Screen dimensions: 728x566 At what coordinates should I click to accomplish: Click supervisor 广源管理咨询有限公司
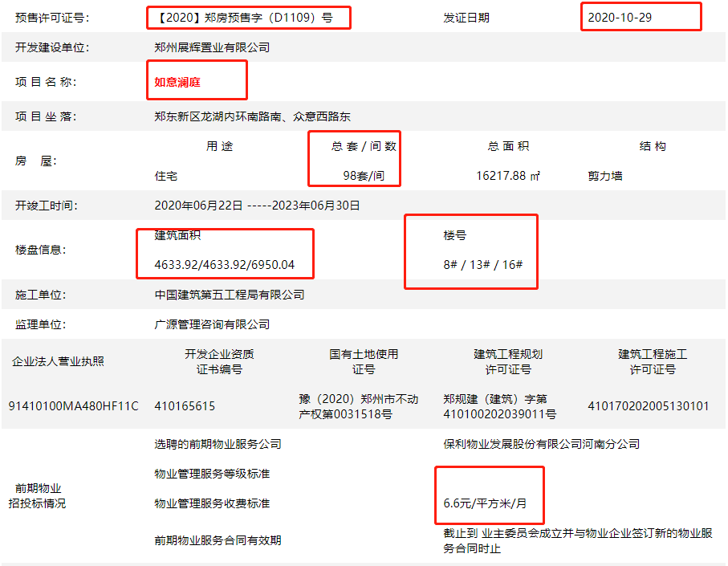[x=212, y=324]
